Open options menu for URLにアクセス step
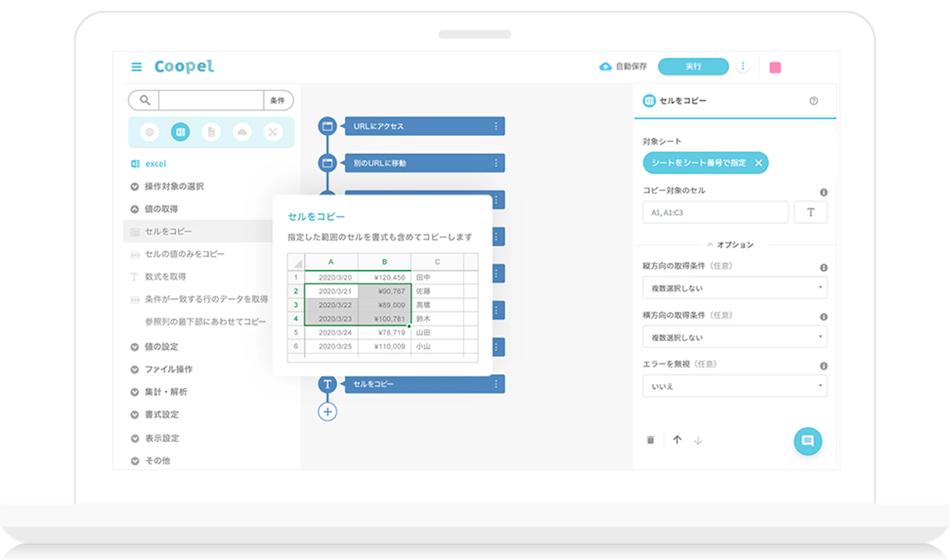The width and height of the screenshot is (950, 560). tap(496, 127)
